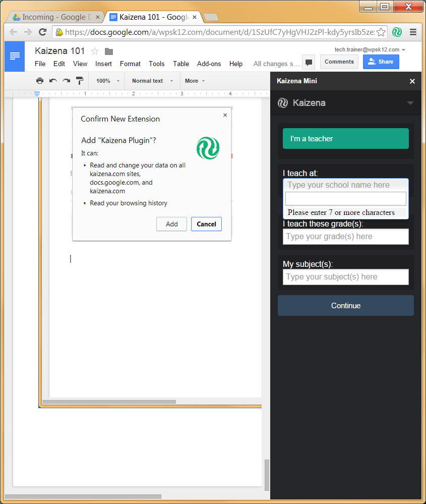Click the lock warning icon in the address bar
426x504 pixels.
click(59, 32)
